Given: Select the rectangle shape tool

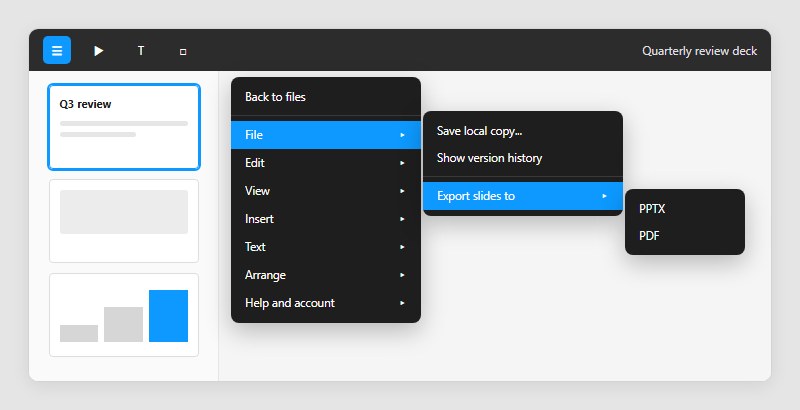Looking at the screenshot, I should (x=183, y=50).
